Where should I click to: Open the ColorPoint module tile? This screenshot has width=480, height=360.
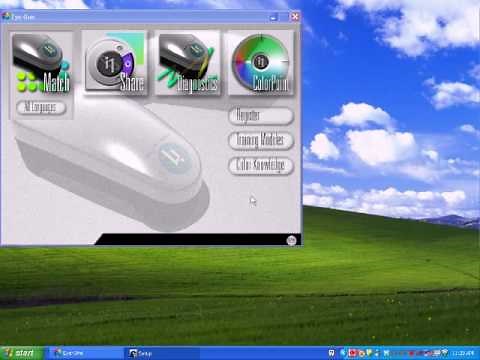[261, 63]
